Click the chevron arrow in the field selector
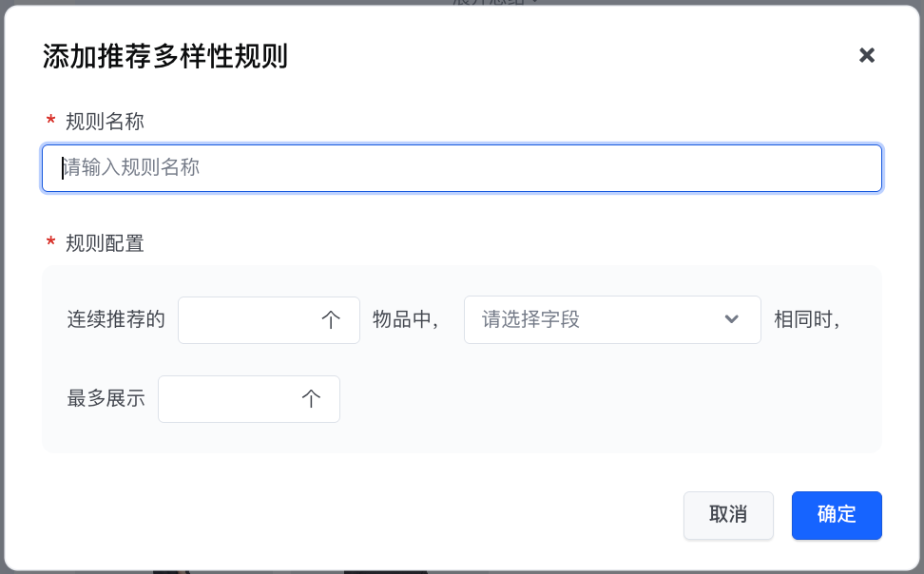The height and width of the screenshot is (574, 924). click(732, 319)
